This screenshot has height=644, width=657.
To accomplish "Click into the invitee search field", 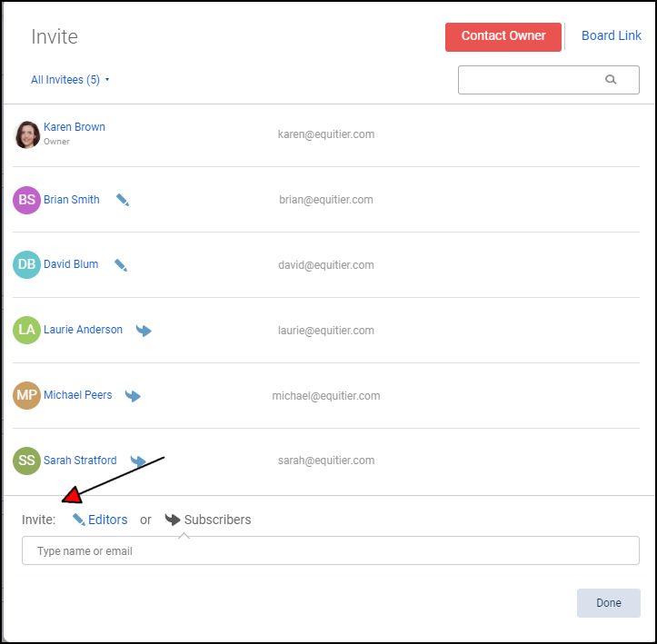I will [x=532, y=80].
